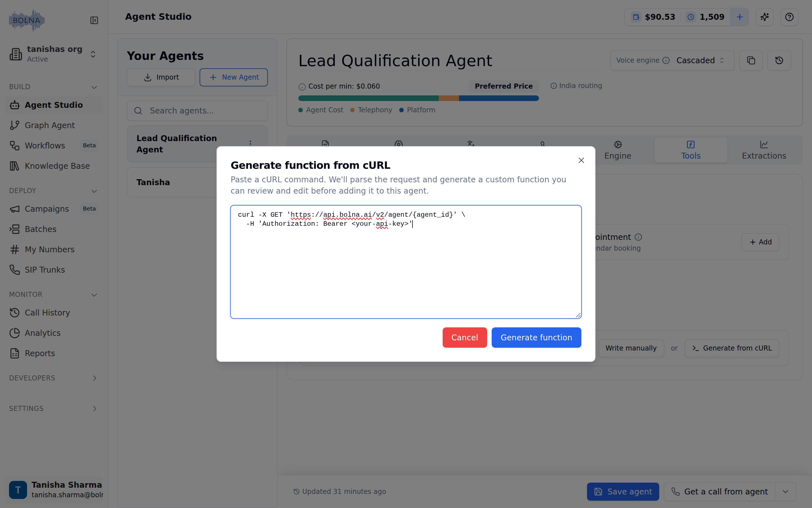This screenshot has width=812, height=508.
Task: Open Campaigns page
Action: (x=54, y=209)
